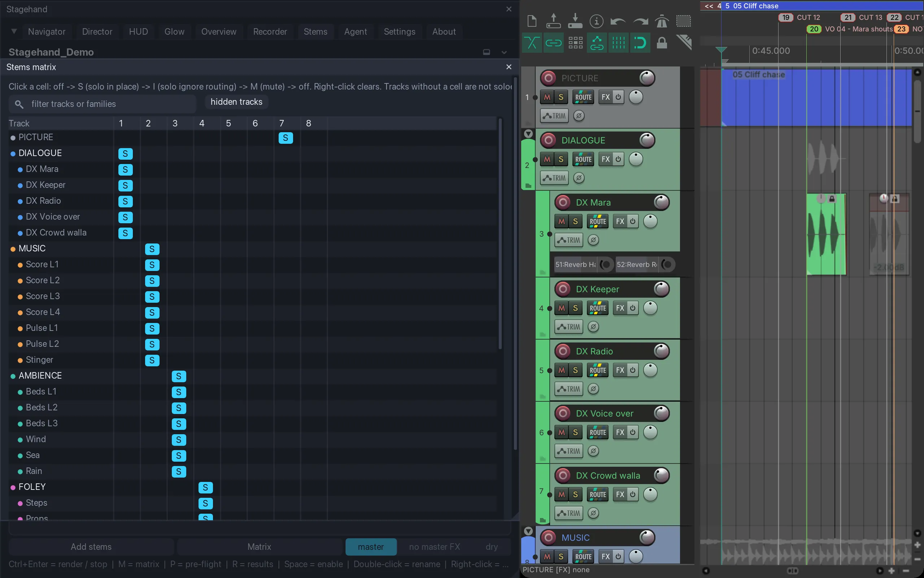Open ROUTE on the DX Keeper track
924x578 pixels.
(598, 308)
